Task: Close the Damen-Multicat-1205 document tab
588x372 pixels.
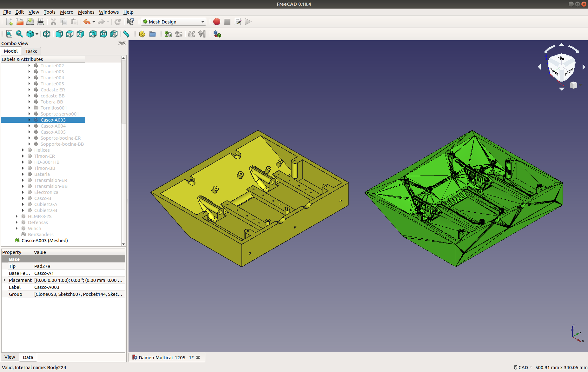Action: 198,357
